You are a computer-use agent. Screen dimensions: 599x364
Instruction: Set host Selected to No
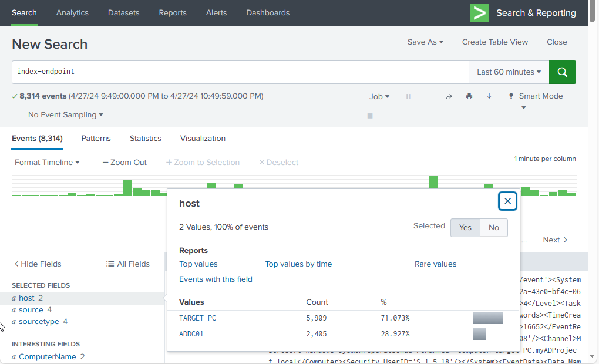(x=493, y=228)
